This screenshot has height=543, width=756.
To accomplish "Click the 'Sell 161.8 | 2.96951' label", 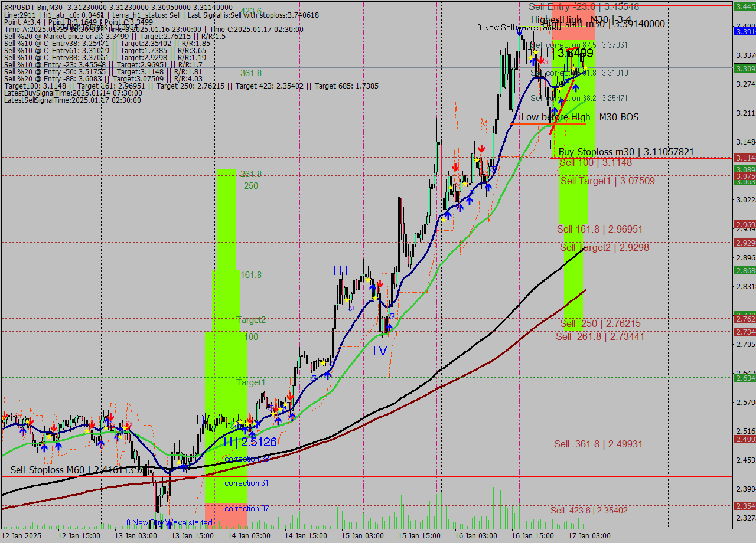I will 600,229.
